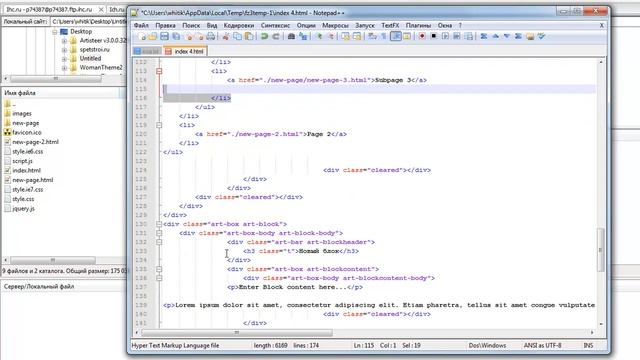The image size is (640, 360).
Task: Open the TextFX menu
Action: pos(390,25)
